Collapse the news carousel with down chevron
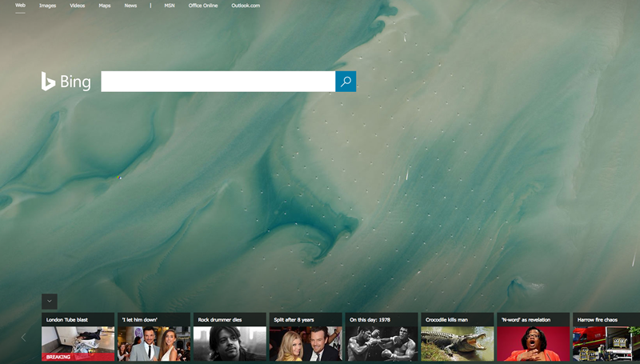 50,302
